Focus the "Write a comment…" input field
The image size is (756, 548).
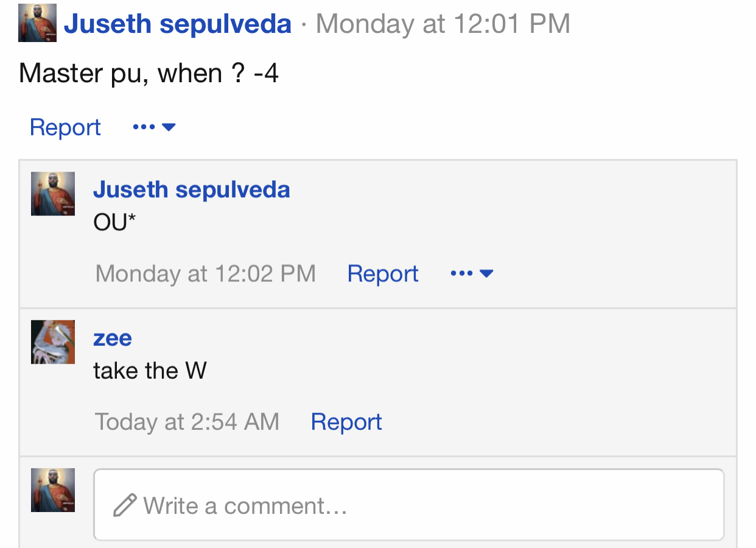(x=409, y=505)
